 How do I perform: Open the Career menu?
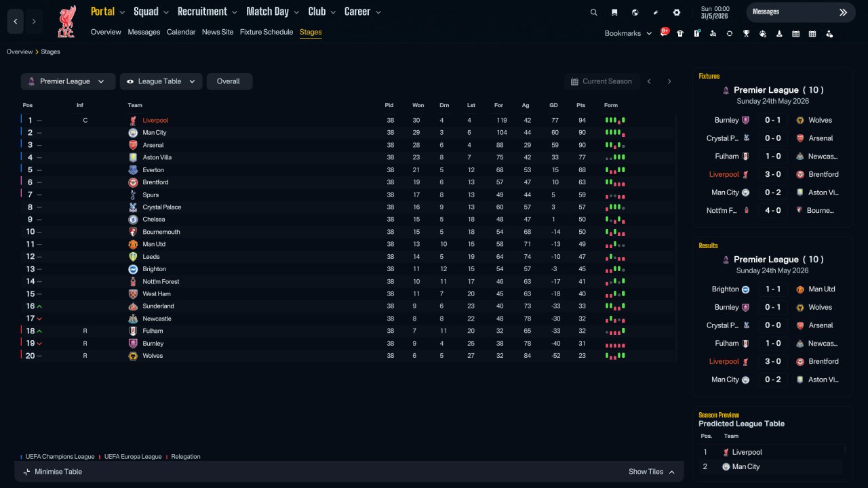point(363,12)
